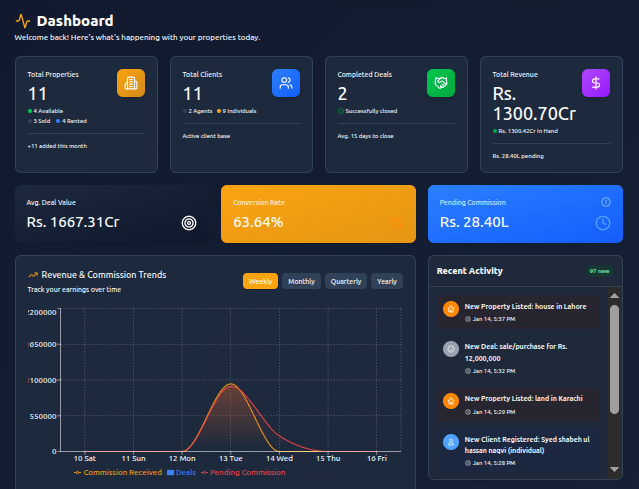Select the Weekly trends tab
639x489 pixels.
tap(260, 282)
